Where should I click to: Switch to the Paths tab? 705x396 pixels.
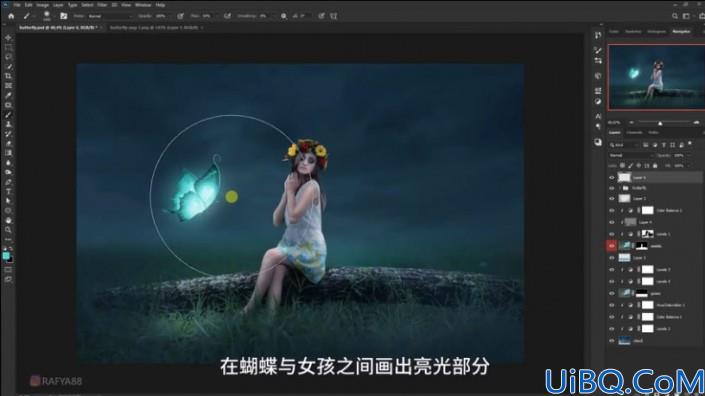tap(653, 133)
